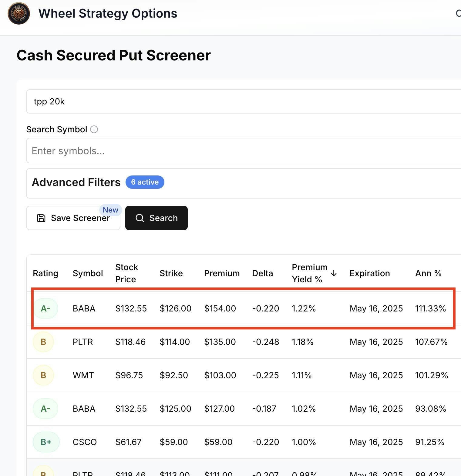Click the B rating badge for WMT
This screenshot has width=461, height=476.
(x=43, y=375)
